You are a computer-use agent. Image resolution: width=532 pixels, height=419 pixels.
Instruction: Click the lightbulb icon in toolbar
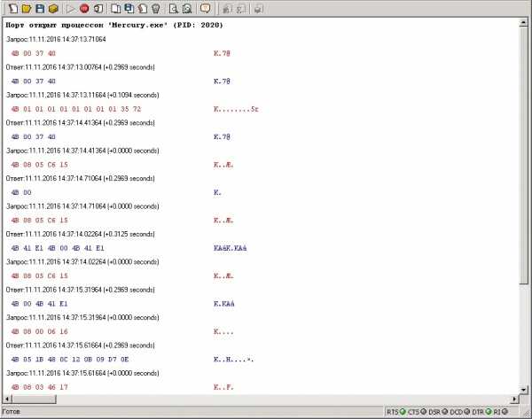coord(156,8)
